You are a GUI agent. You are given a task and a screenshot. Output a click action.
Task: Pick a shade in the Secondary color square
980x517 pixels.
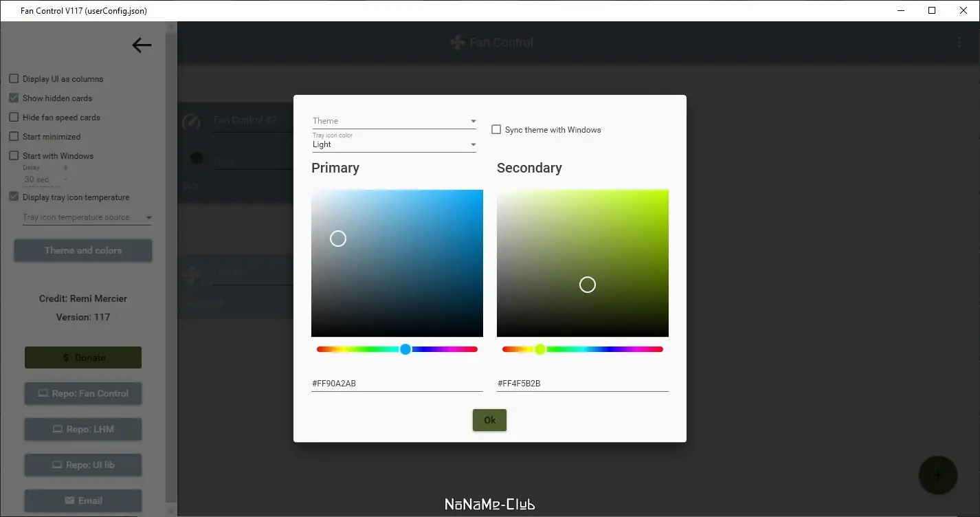(583, 263)
